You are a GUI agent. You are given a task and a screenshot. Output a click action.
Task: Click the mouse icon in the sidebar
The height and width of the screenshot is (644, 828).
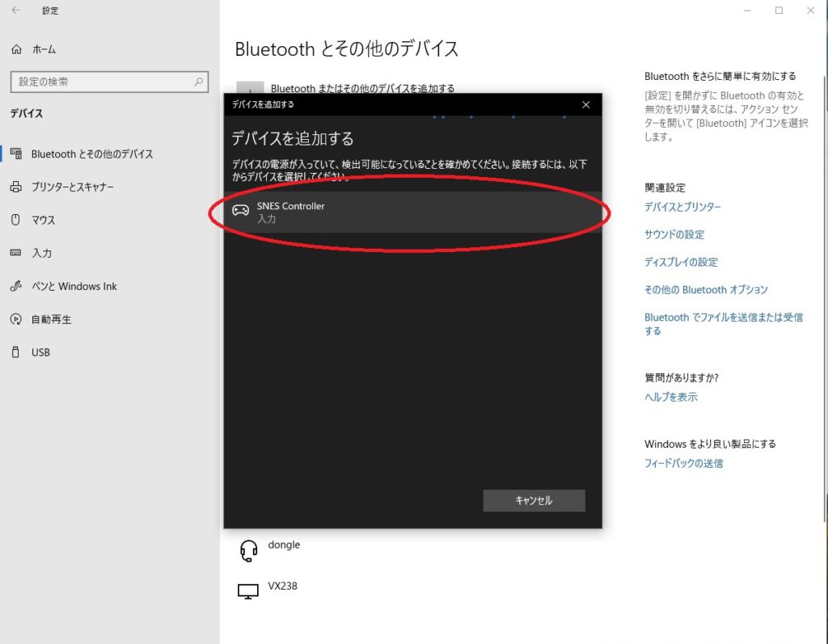[16, 220]
